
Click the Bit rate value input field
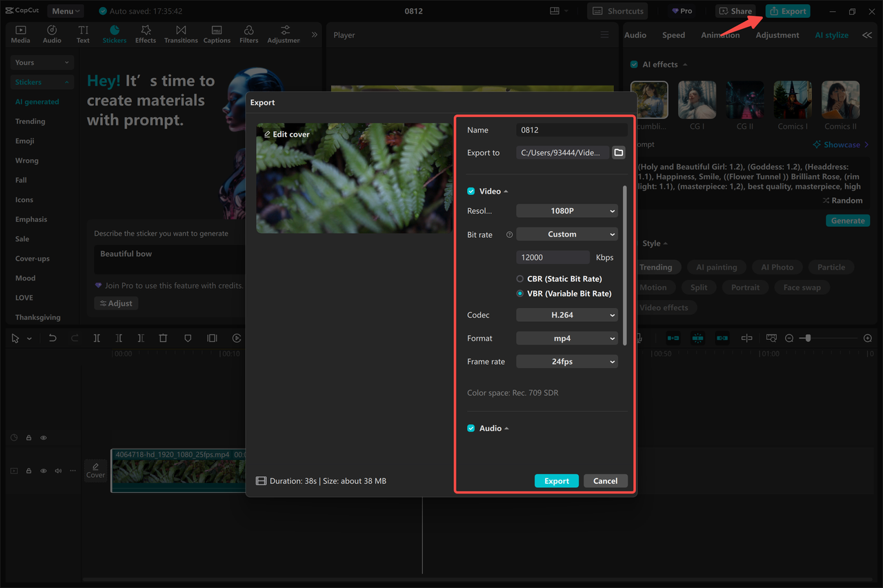[x=552, y=256]
